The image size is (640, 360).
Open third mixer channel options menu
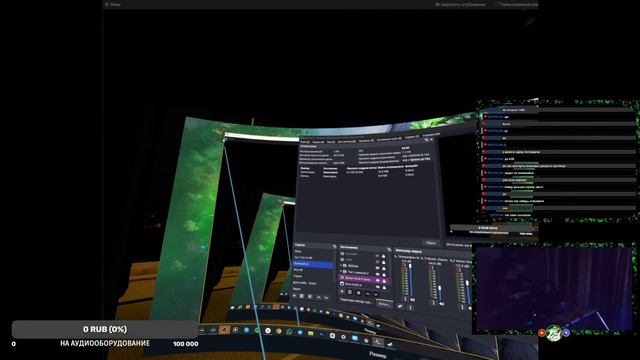coord(462,307)
